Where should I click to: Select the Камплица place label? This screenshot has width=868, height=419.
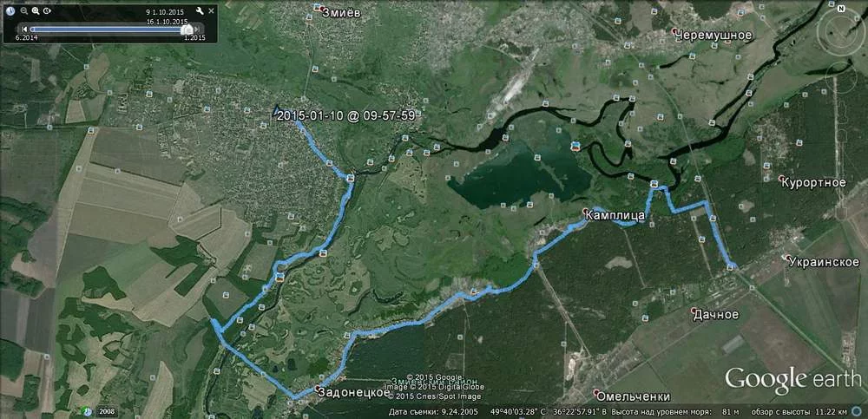click(615, 215)
